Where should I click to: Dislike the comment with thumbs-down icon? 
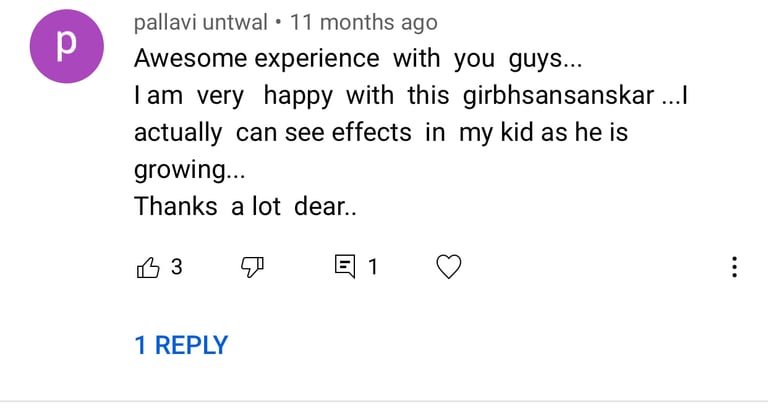252,267
